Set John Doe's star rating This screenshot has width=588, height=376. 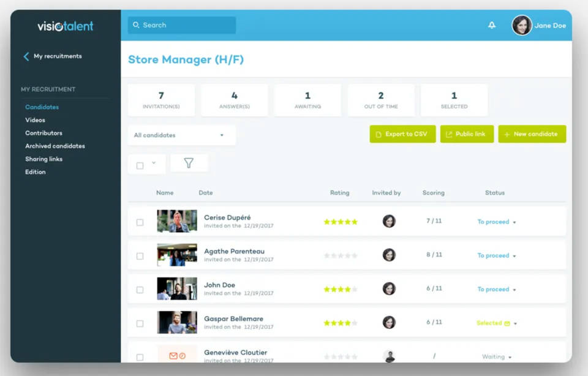pyautogui.click(x=341, y=289)
